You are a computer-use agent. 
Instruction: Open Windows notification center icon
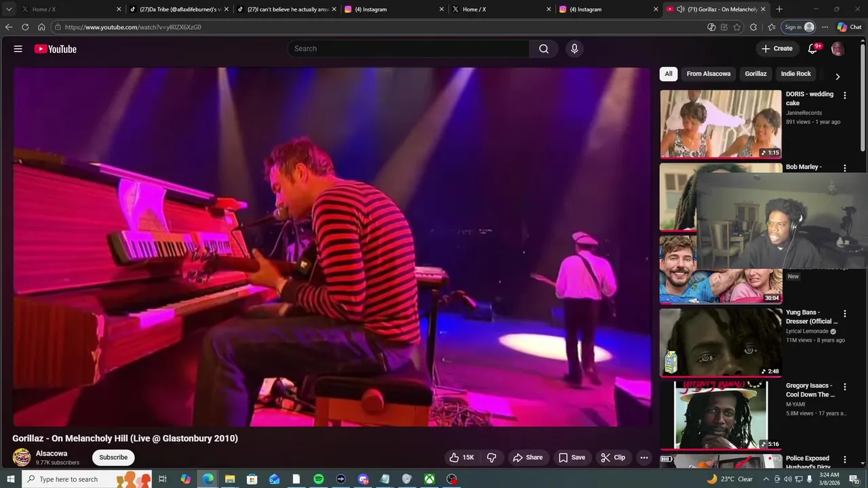point(854,479)
